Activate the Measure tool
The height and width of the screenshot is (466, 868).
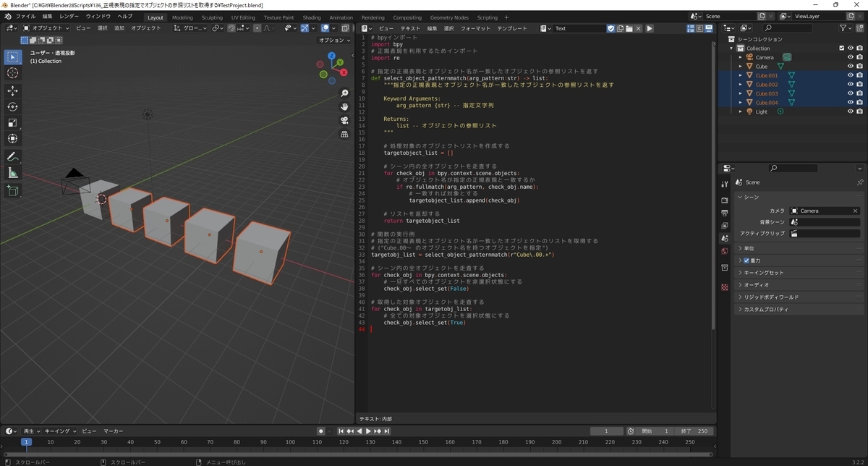point(13,173)
